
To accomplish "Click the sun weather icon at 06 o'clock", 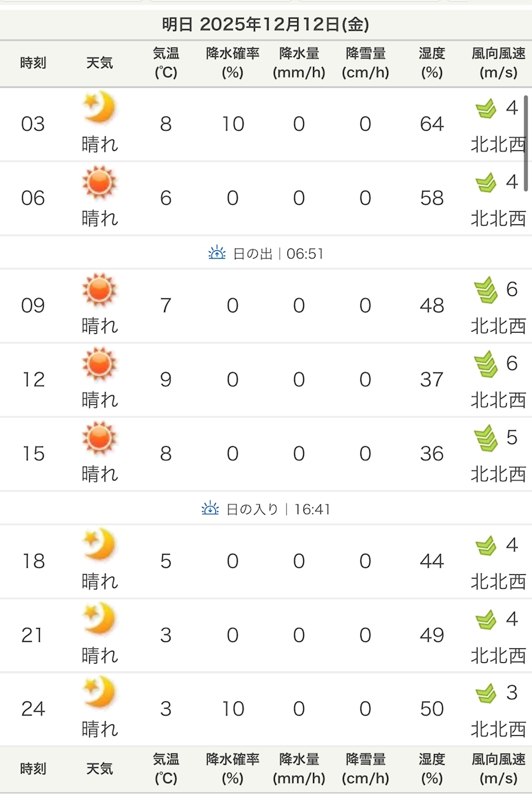I will pyautogui.click(x=99, y=183).
